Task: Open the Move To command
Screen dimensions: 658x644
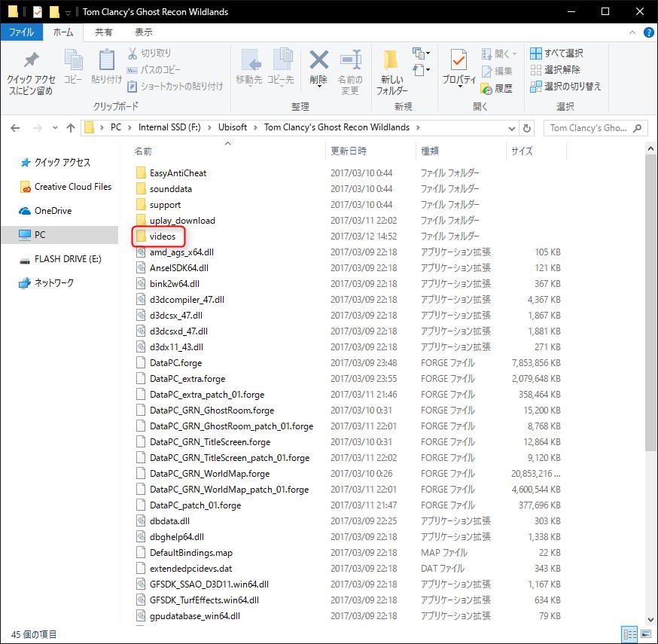Action: [250, 66]
